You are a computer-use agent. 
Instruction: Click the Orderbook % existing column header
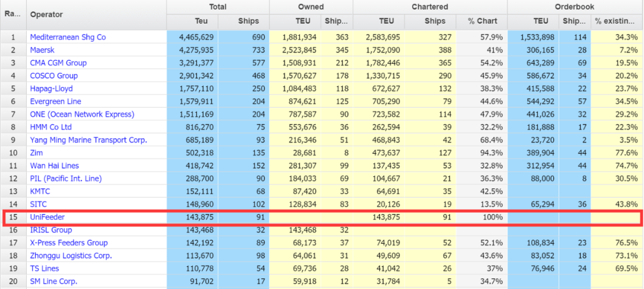(x=616, y=21)
